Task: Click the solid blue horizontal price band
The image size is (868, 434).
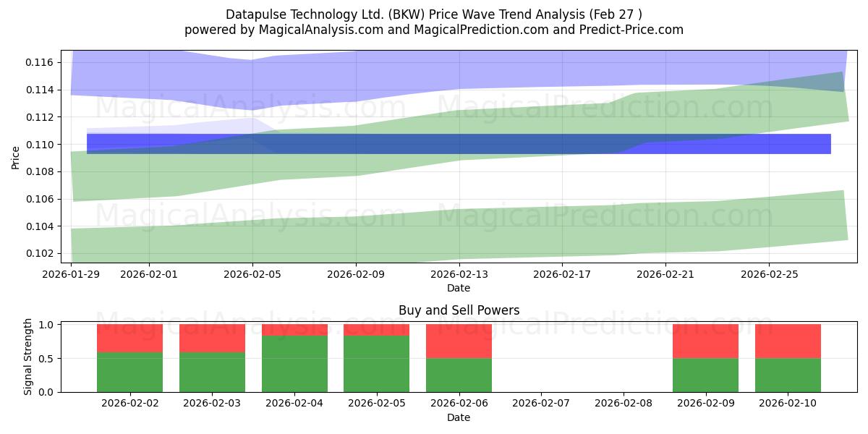Action: point(459,144)
